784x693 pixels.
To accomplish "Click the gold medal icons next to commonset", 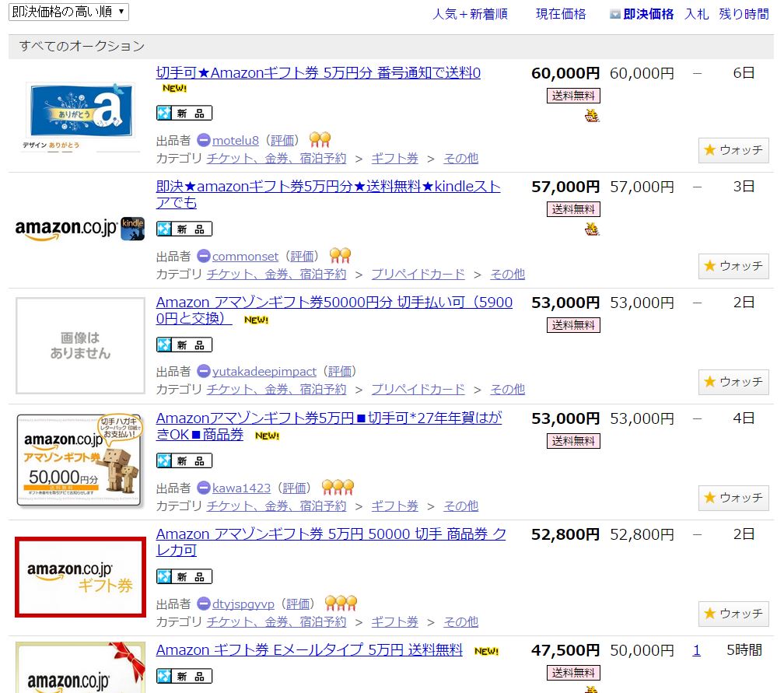I will [340, 255].
